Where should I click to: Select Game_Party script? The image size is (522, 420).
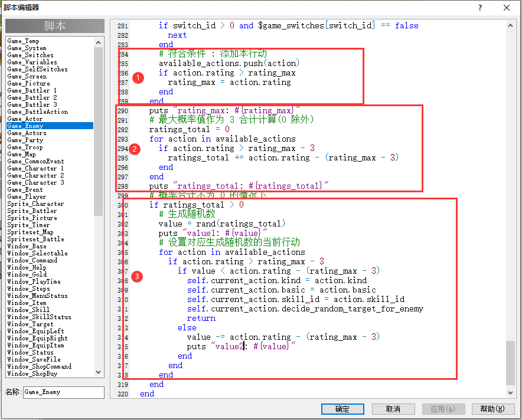point(25,140)
